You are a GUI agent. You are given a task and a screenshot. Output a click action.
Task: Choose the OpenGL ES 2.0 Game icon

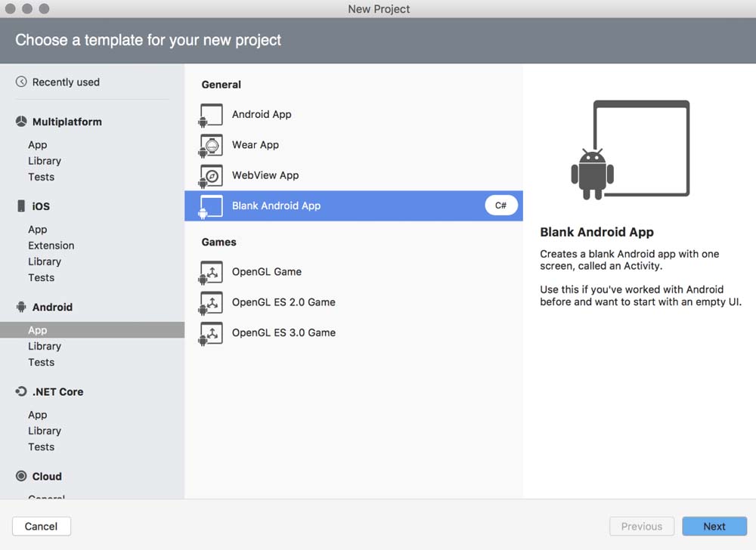click(211, 302)
